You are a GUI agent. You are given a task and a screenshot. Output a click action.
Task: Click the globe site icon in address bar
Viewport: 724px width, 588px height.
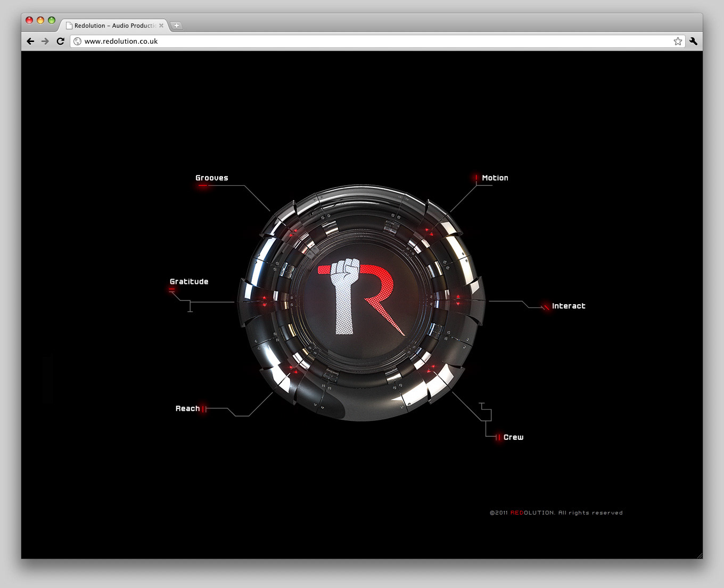point(78,41)
